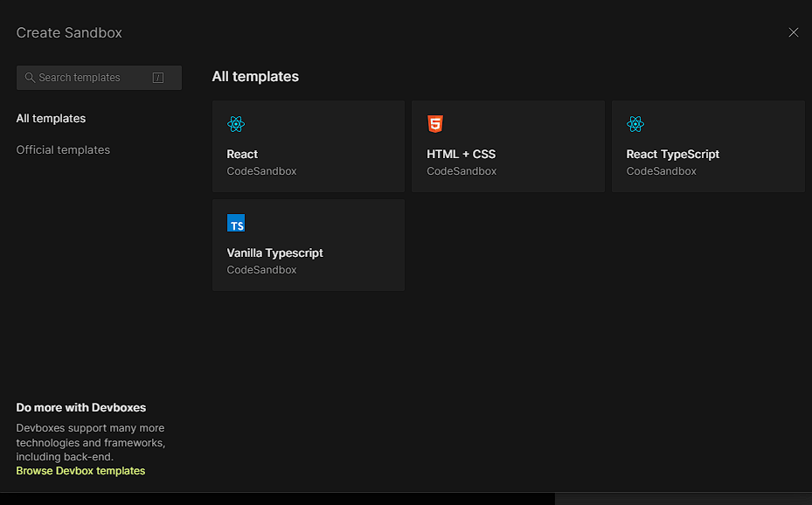Click the CodeSandbox label under the React template

[261, 170]
